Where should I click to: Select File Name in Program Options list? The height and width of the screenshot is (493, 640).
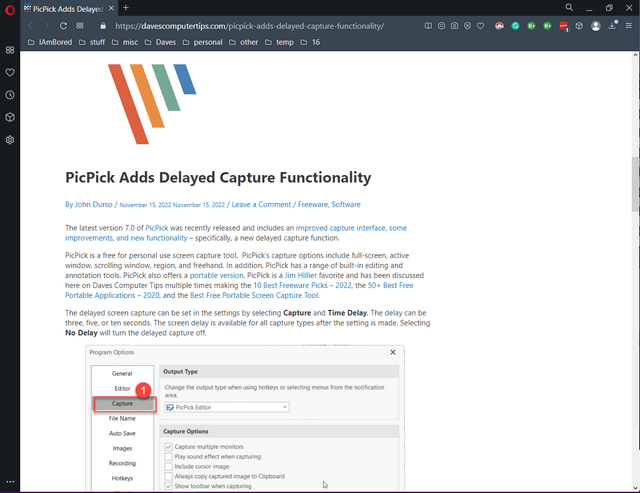122,418
